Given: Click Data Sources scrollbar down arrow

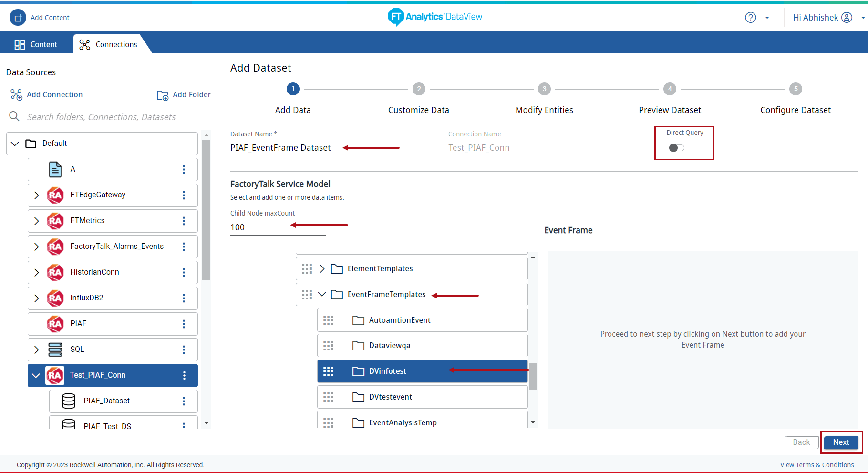Looking at the screenshot, I should coord(206,423).
